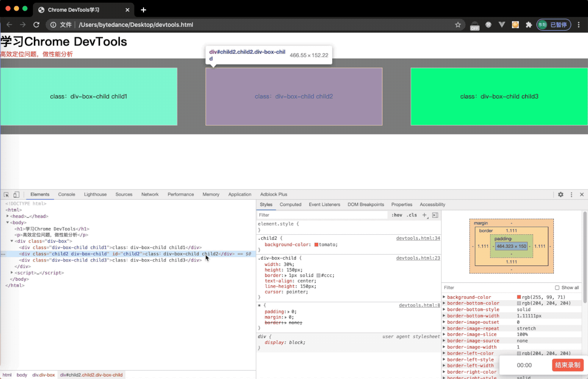Click the 结束录制 stop recording button
588x379 pixels.
pos(568,365)
